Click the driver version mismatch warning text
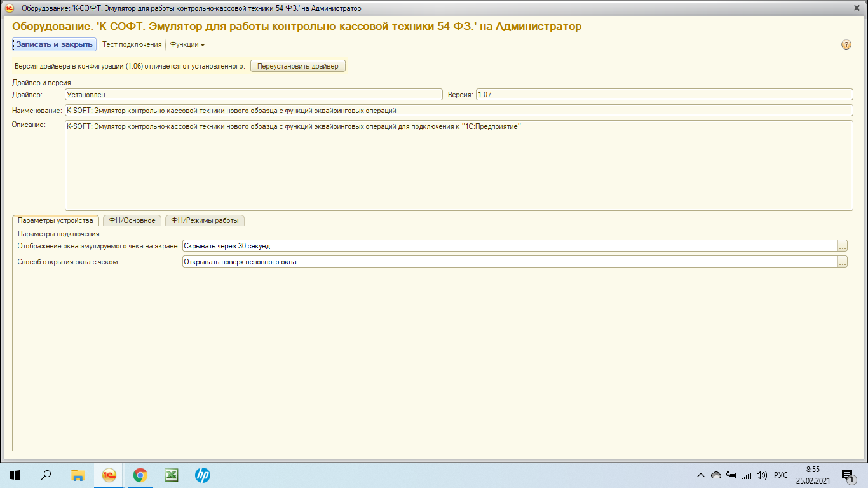 (x=130, y=66)
